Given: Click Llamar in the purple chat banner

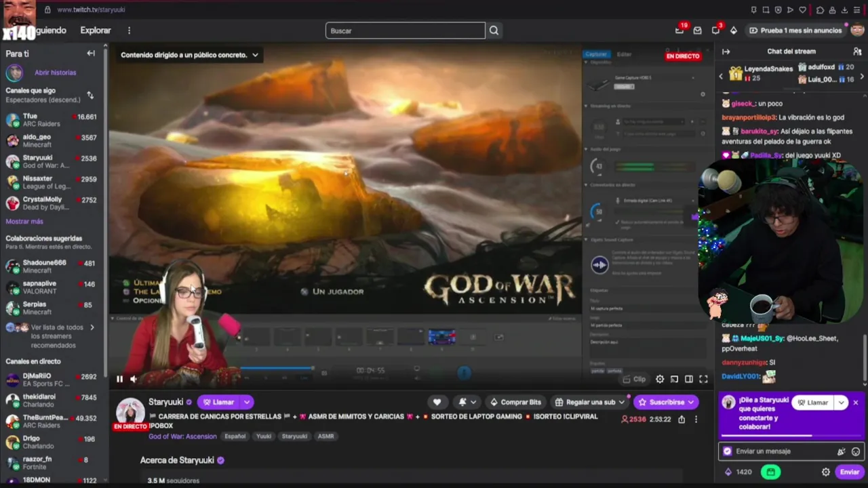Looking at the screenshot, I should [812, 403].
